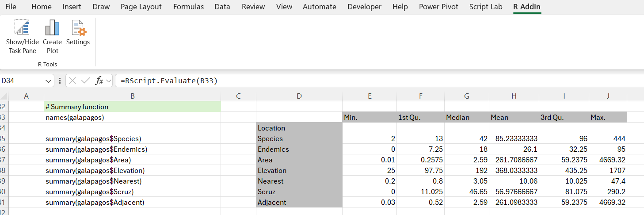This screenshot has height=215, width=644.
Task: Click the Create Plot icon
Action: 52,27
